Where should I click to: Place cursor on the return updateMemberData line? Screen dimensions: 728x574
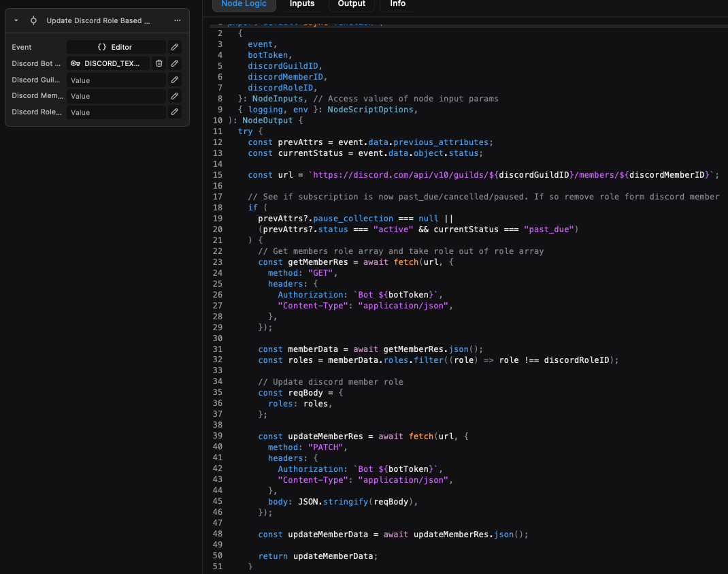(316, 556)
